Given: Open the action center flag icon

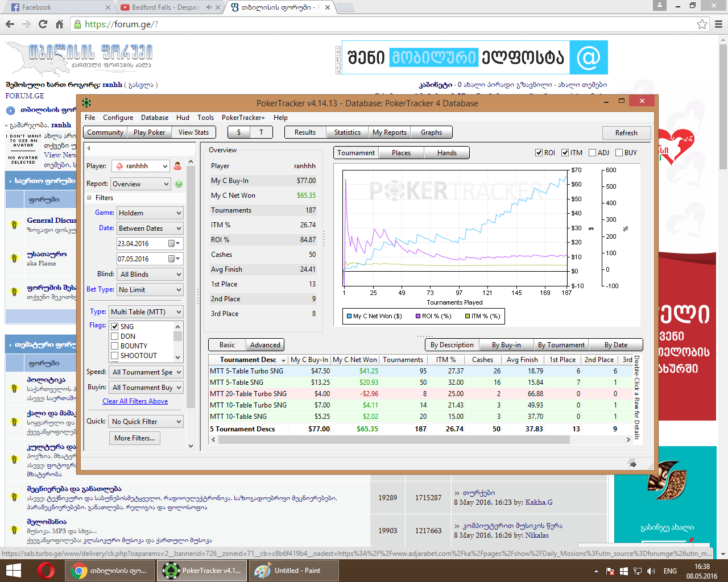Looking at the screenshot, I should pos(610,571).
